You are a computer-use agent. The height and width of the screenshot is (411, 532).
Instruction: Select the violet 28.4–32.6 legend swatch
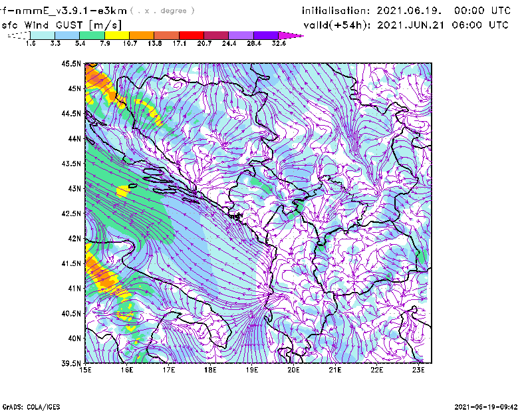[x=266, y=35]
